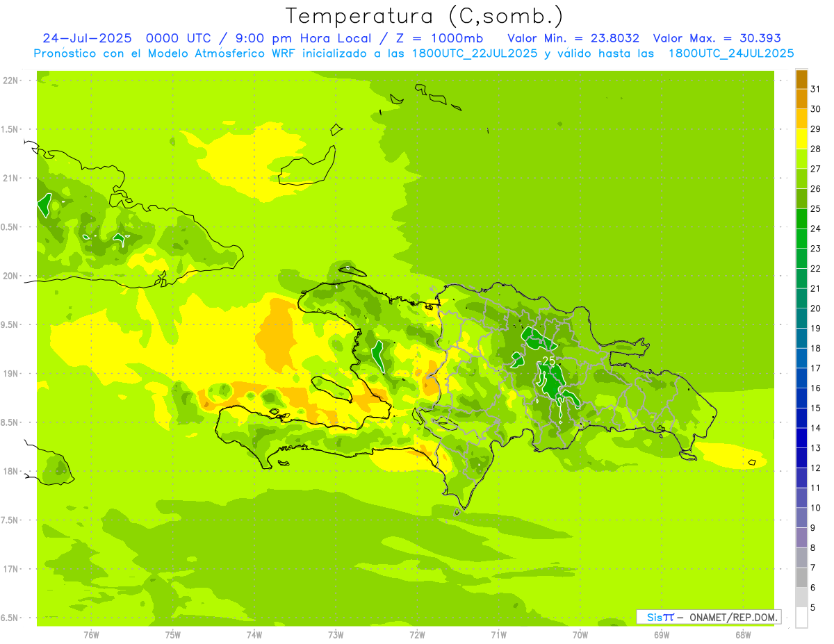Image resolution: width=834 pixels, height=644 pixels.
Task: Click the '16' label on the color scale
Action: (x=816, y=388)
